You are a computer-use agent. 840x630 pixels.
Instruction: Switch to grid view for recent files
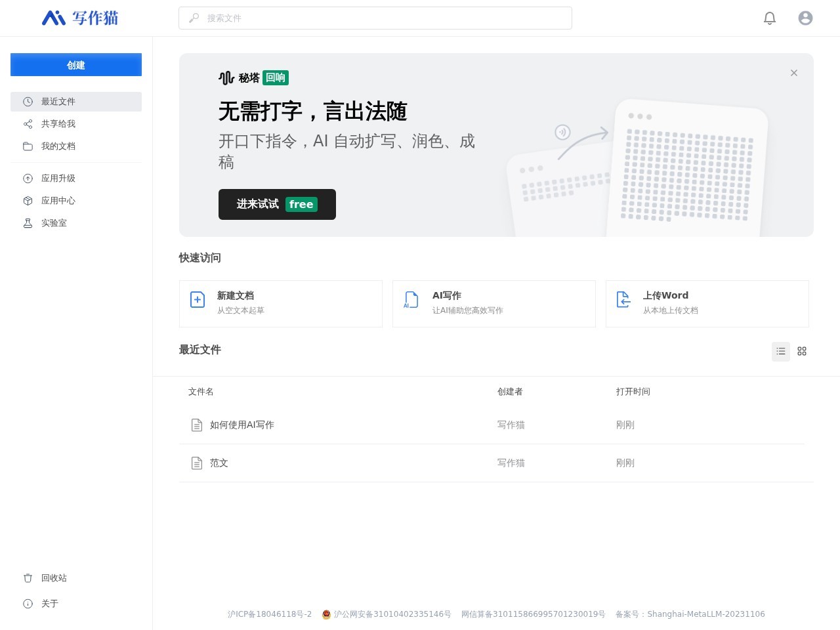point(802,351)
